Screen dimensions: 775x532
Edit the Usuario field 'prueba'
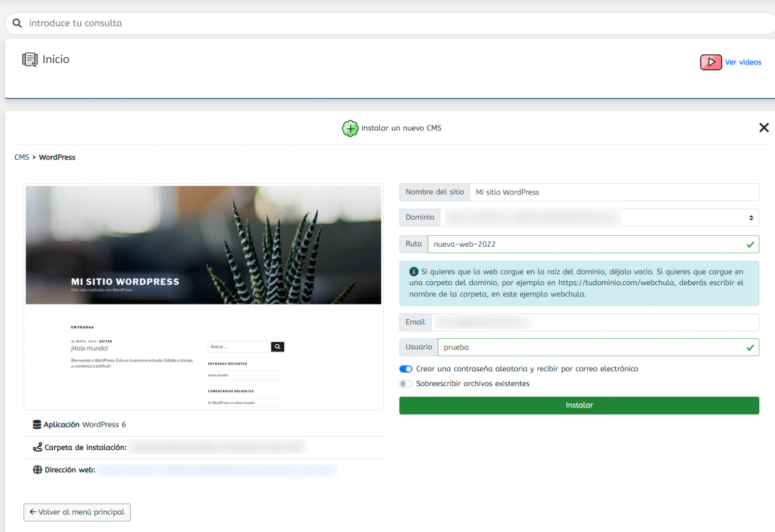pos(598,347)
